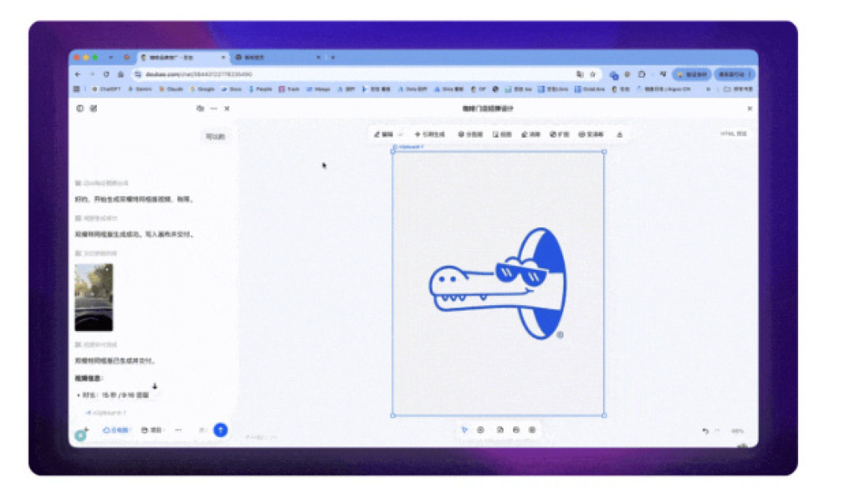The image size is (850, 504).
Task: Open the all bookmarks folder
Action: pos(738,89)
